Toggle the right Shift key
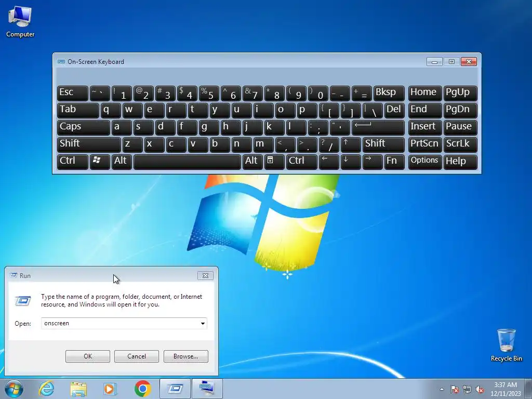 383,144
